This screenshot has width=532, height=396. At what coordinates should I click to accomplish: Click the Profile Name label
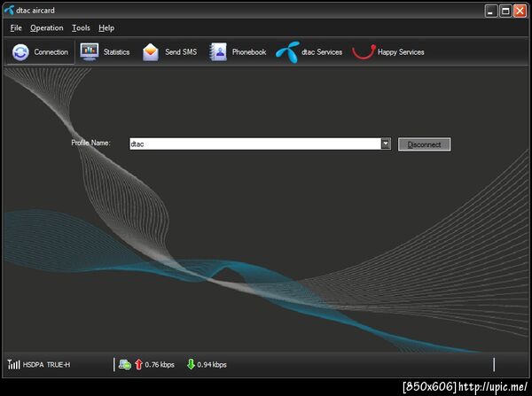91,143
